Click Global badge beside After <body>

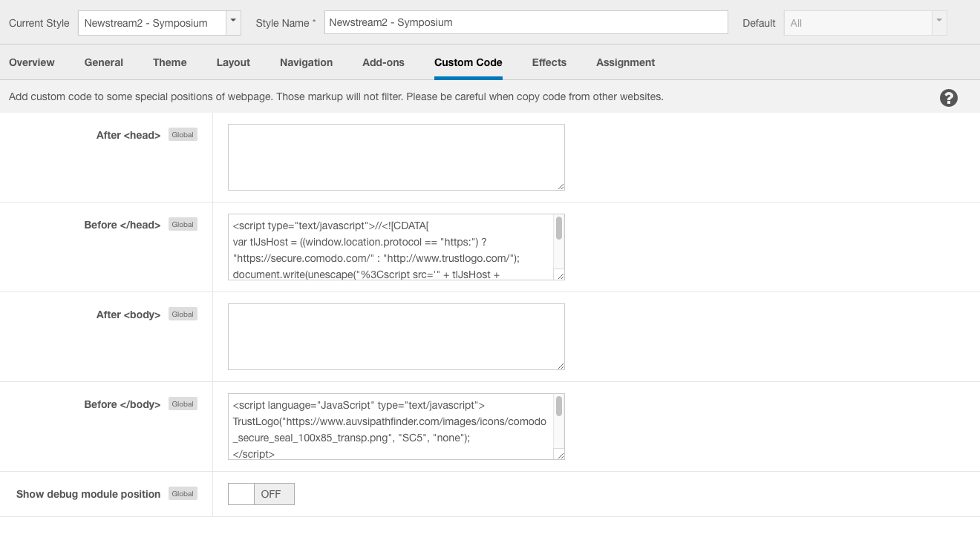[x=183, y=315]
